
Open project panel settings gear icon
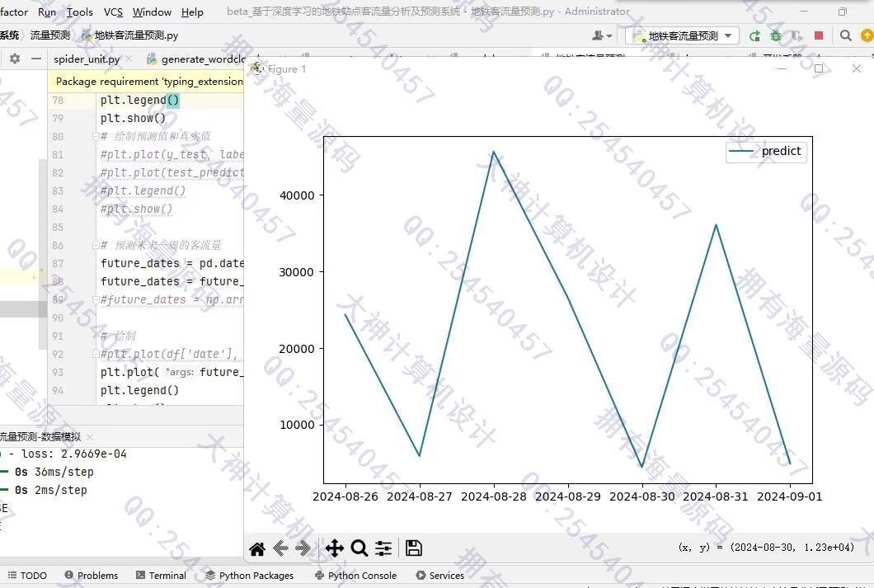point(15,59)
